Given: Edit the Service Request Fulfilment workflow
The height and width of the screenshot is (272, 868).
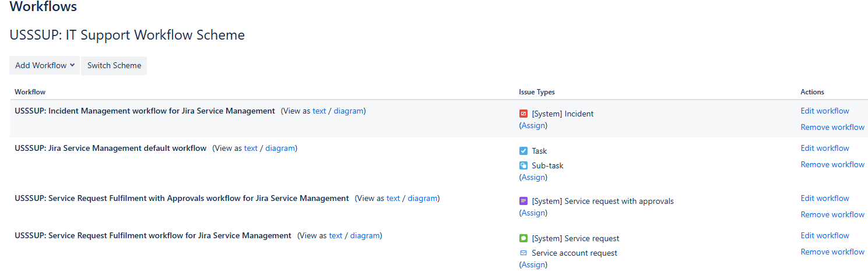Looking at the screenshot, I should [825, 235].
